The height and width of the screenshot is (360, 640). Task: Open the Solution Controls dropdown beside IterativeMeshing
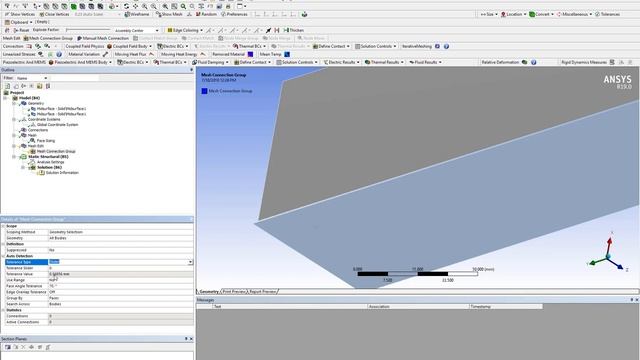coord(376,46)
